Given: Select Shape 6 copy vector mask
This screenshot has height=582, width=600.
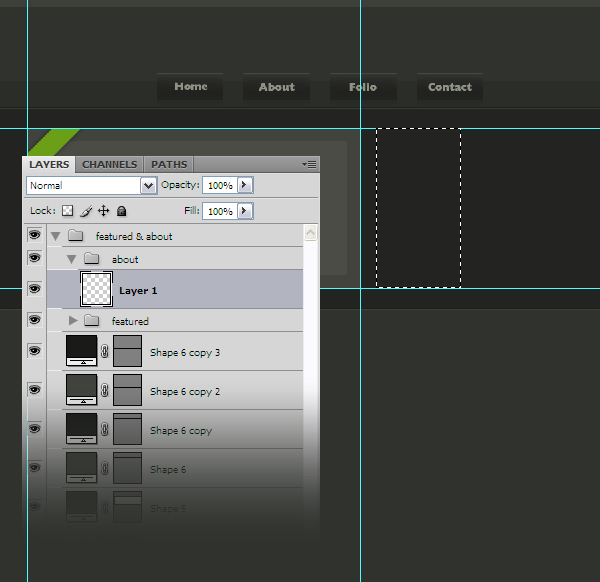Looking at the screenshot, I should click(127, 429).
